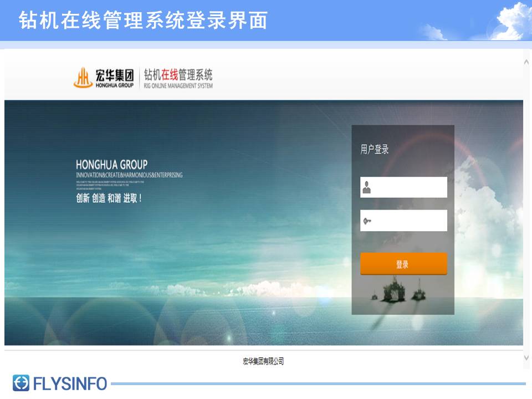Click the user silhouette icon
The height and width of the screenshot is (399, 532).
point(367,187)
